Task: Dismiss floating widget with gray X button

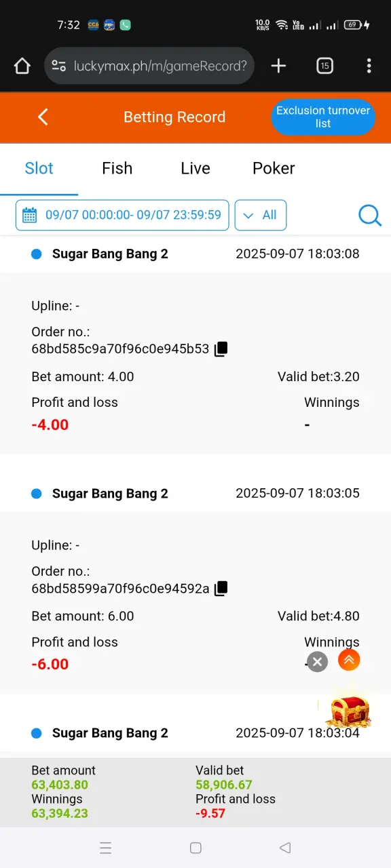Action: tap(317, 661)
